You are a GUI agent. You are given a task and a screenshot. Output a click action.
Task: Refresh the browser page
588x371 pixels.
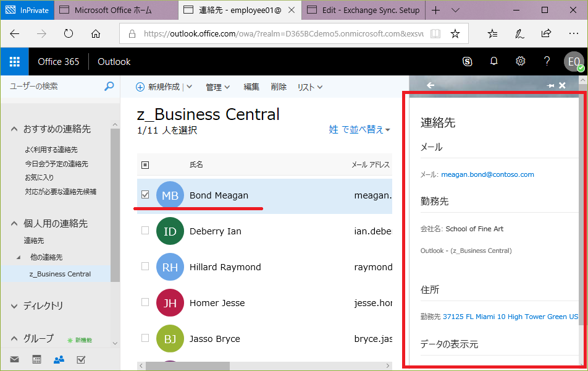coord(68,34)
